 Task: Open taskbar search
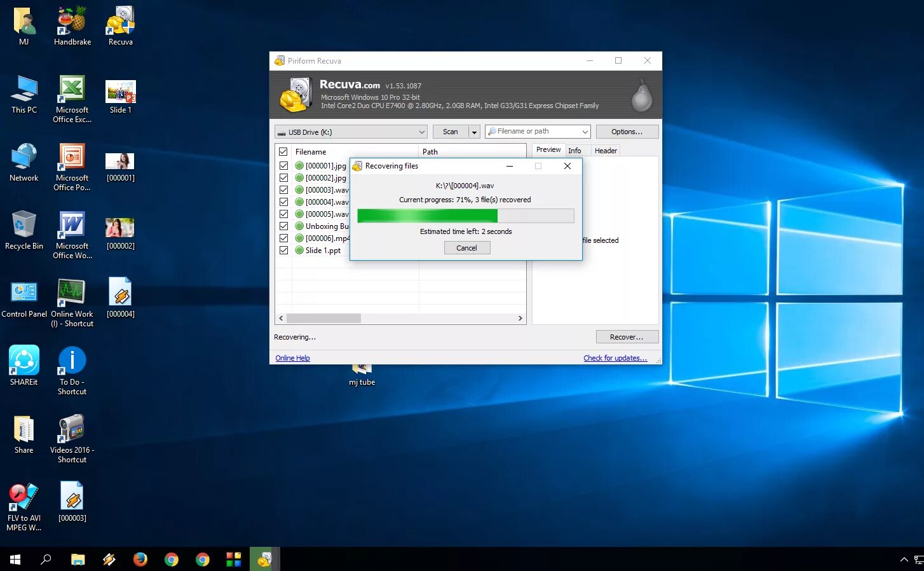[46, 560]
